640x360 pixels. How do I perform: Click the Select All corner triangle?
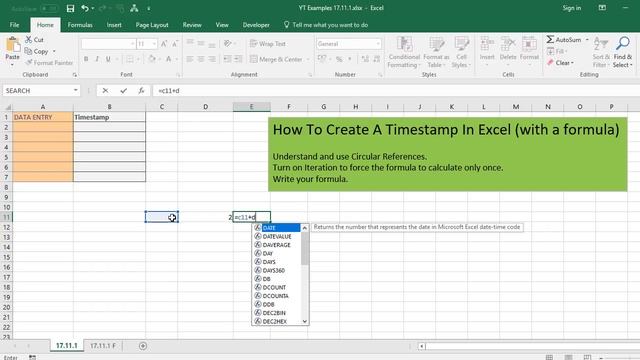point(7,107)
